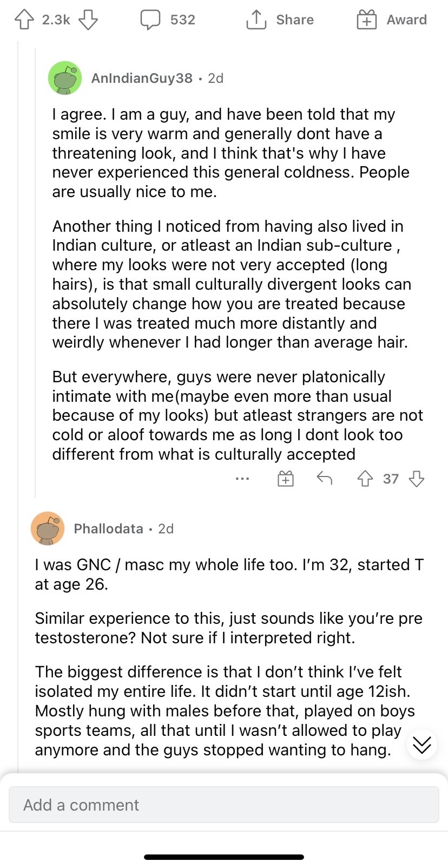This screenshot has height=868, width=448.
Task: Tap the Share label
Action: tap(295, 20)
